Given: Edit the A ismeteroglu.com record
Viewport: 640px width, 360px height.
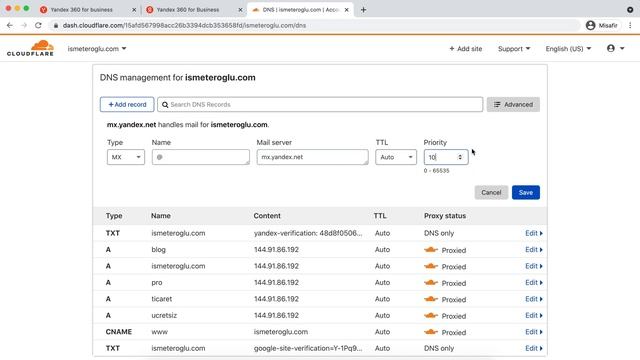Looking at the screenshot, I should (x=533, y=266).
